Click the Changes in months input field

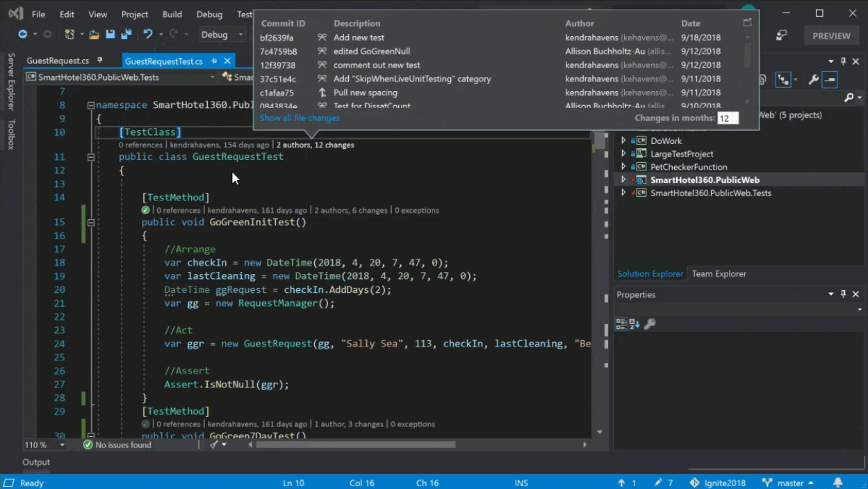[728, 118]
